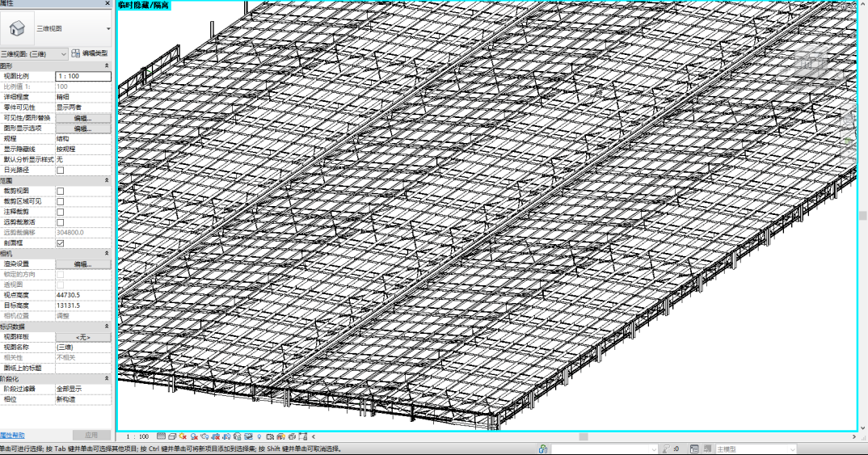Click the 视图比例 1:100 value field
The height and width of the screenshot is (455, 868).
tap(83, 77)
